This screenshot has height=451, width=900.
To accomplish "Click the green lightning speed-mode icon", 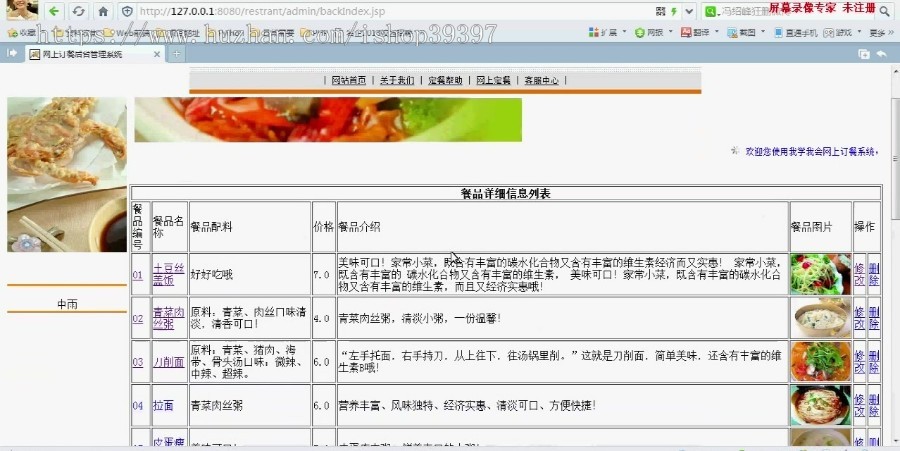I will [674, 11].
